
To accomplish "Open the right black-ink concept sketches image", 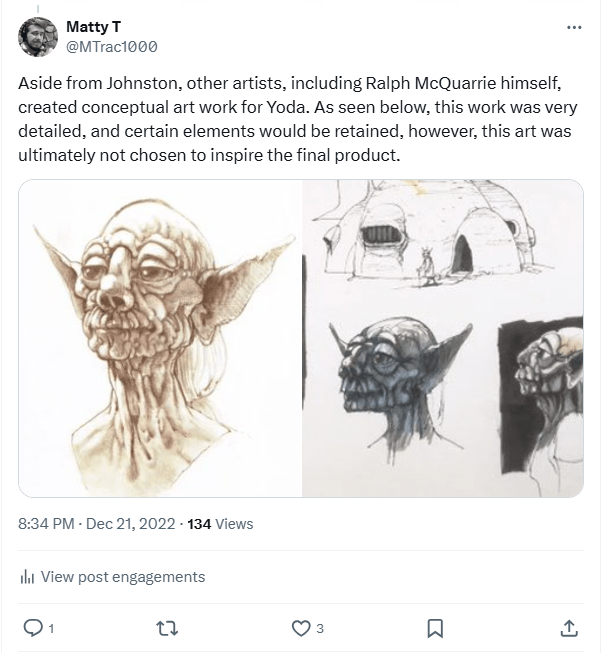I will [x=443, y=338].
